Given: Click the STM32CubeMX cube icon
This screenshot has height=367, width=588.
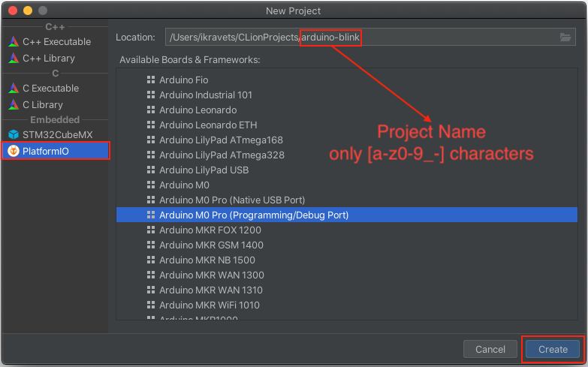Looking at the screenshot, I should click(x=14, y=134).
